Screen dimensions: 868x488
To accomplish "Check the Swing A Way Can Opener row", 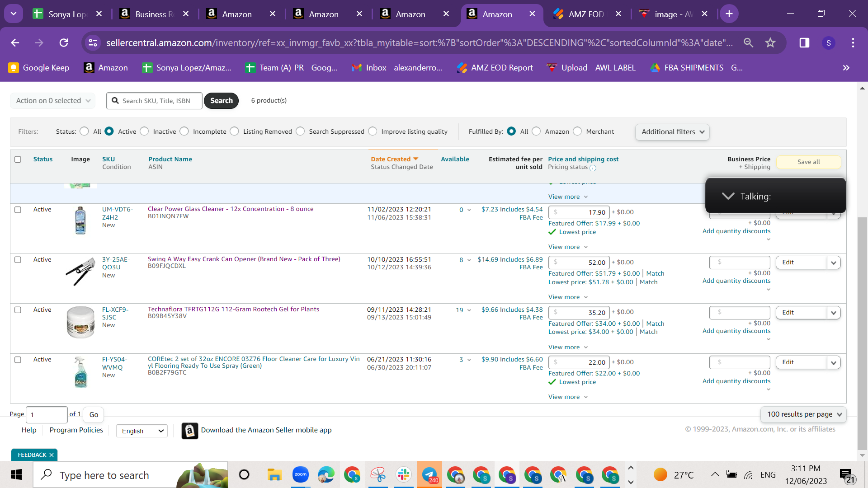I will [18, 260].
